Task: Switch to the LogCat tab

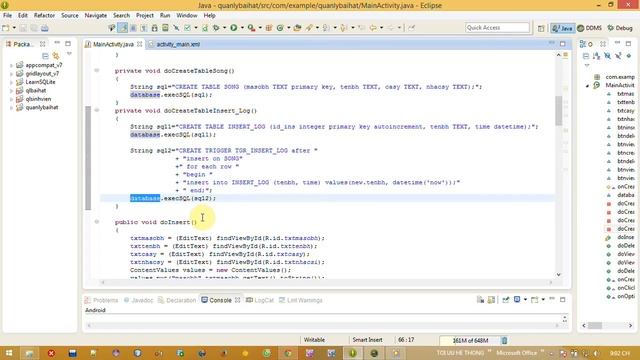Action: coord(260,300)
